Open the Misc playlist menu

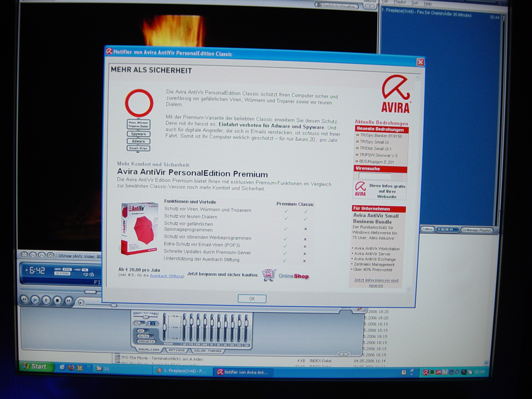coord(427,229)
